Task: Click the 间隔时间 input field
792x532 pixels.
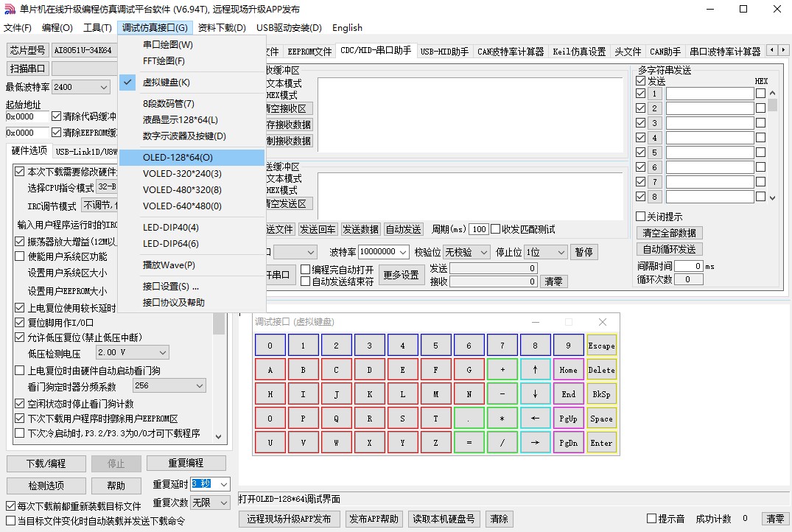Action: click(x=688, y=266)
